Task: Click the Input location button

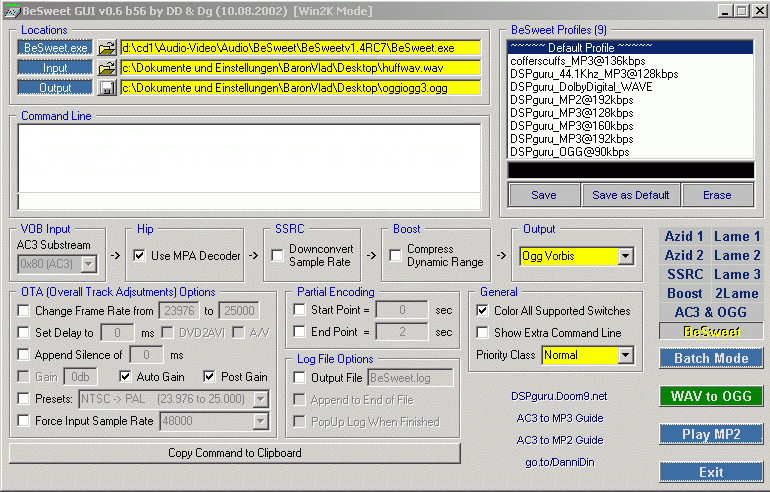Action: pyautogui.click(x=55, y=68)
